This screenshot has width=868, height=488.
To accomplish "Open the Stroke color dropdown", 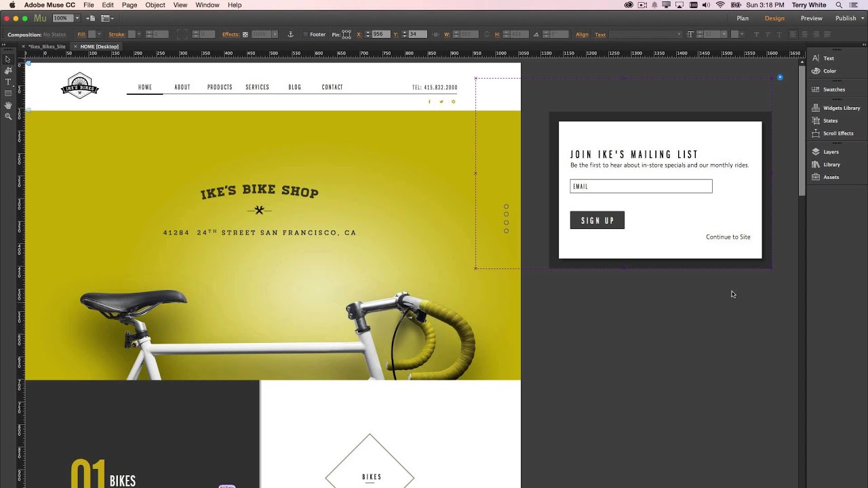I will 138,35.
